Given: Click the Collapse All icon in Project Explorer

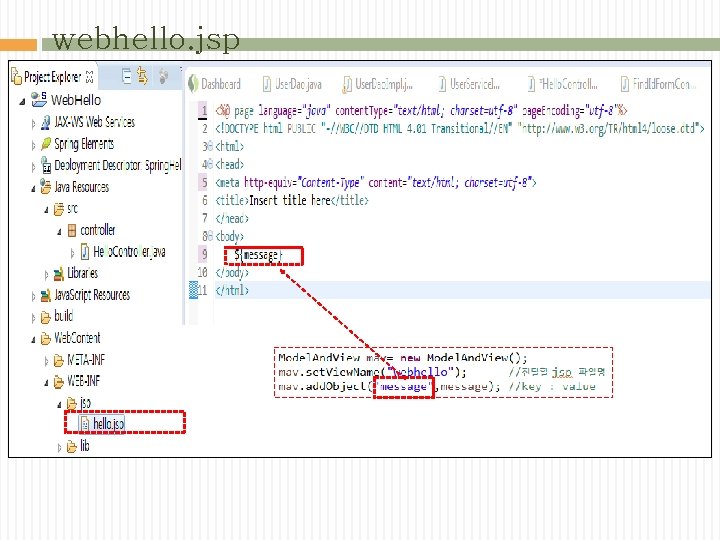Looking at the screenshot, I should click(127, 76).
